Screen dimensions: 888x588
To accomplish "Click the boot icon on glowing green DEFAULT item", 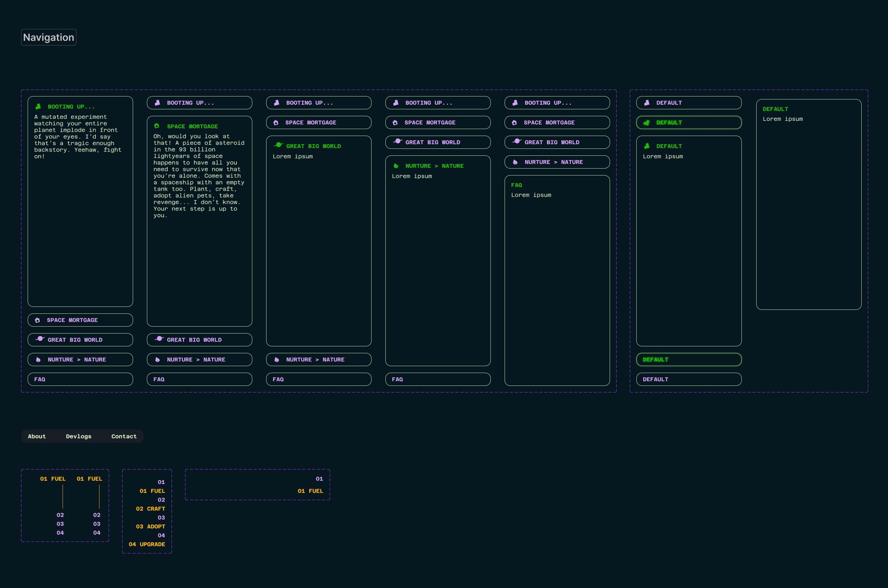I will [646, 122].
